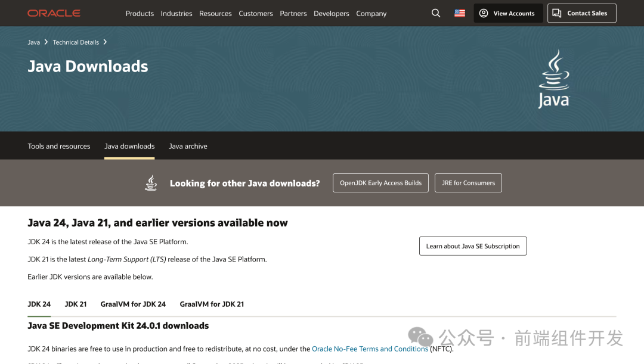Click the Oracle logo

(54, 13)
